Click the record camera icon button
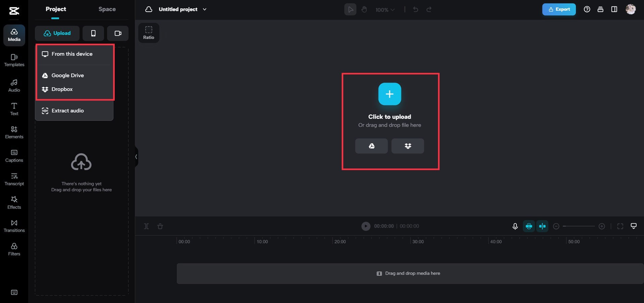Screen dimensions: 644x303 tap(118, 33)
